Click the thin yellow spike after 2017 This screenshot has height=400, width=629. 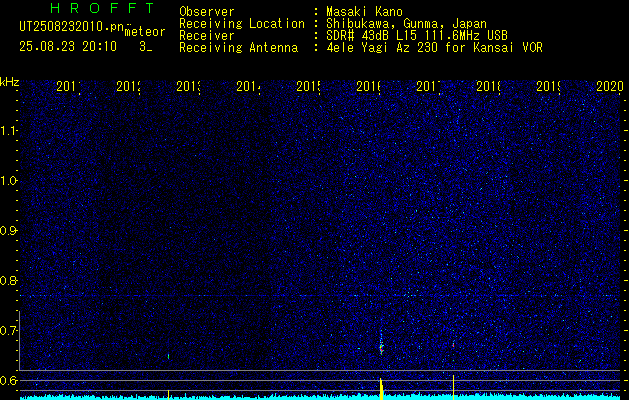[453, 387]
